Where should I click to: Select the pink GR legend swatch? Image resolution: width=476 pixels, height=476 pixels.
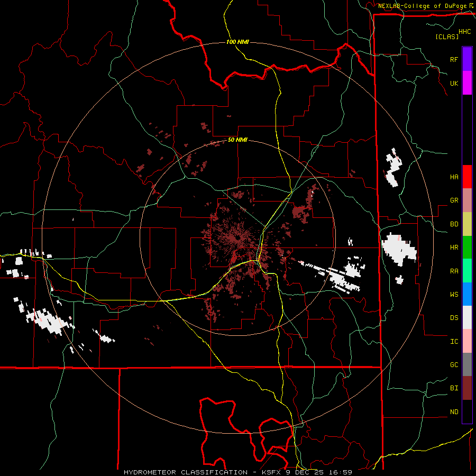click(467, 200)
